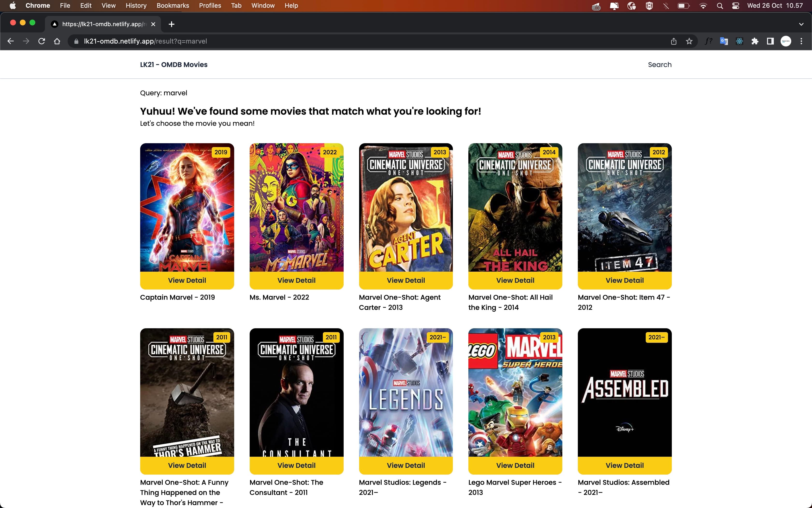Open Spotlight search in menu bar

[720, 5]
